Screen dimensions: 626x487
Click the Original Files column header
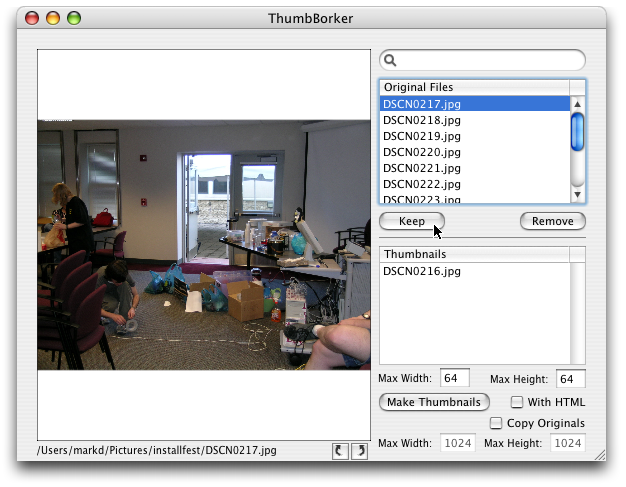click(475, 87)
